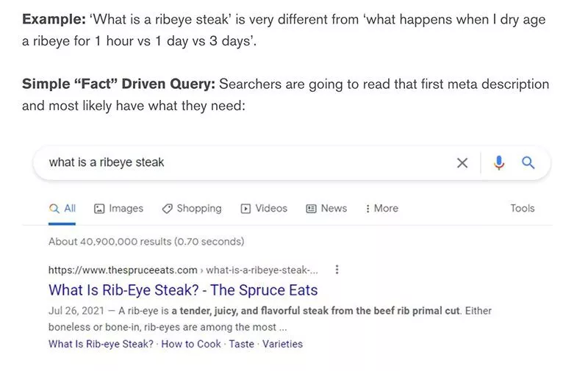The width and height of the screenshot is (588, 371).
Task: Switch to the Images label
Action: point(126,209)
